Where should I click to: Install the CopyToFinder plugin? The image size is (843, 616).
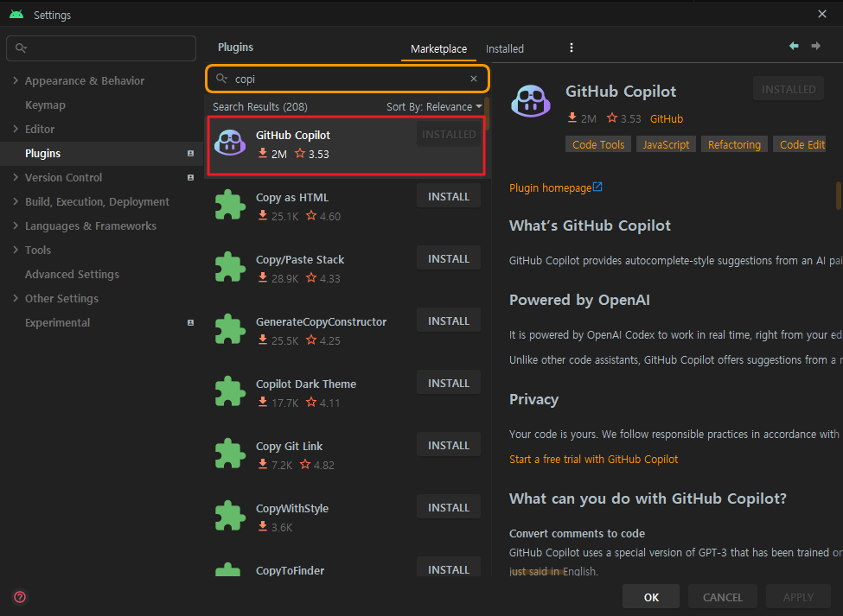point(449,568)
